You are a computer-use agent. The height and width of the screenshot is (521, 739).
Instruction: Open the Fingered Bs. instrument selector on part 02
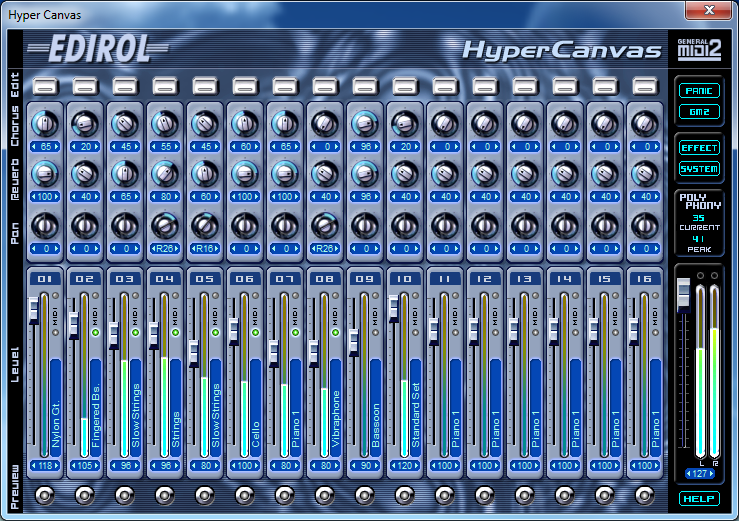point(96,408)
